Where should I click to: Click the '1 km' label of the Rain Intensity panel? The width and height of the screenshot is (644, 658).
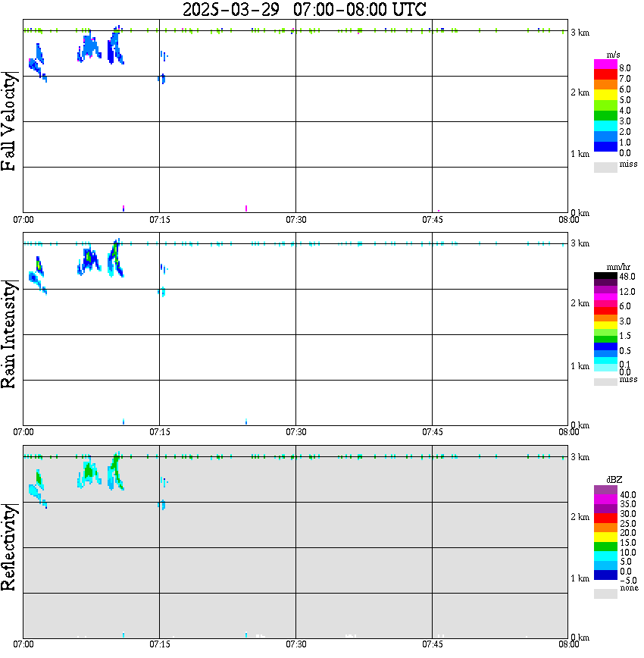click(580, 366)
